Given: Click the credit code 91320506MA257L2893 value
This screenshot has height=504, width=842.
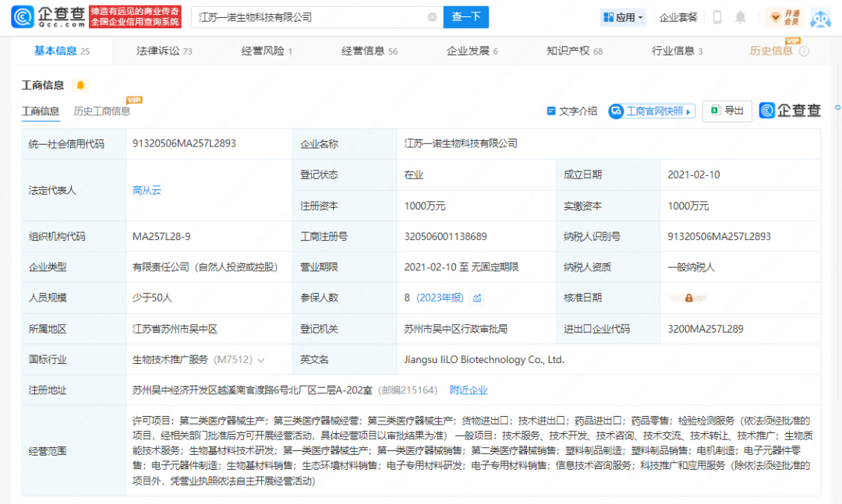Looking at the screenshot, I should 184,144.
